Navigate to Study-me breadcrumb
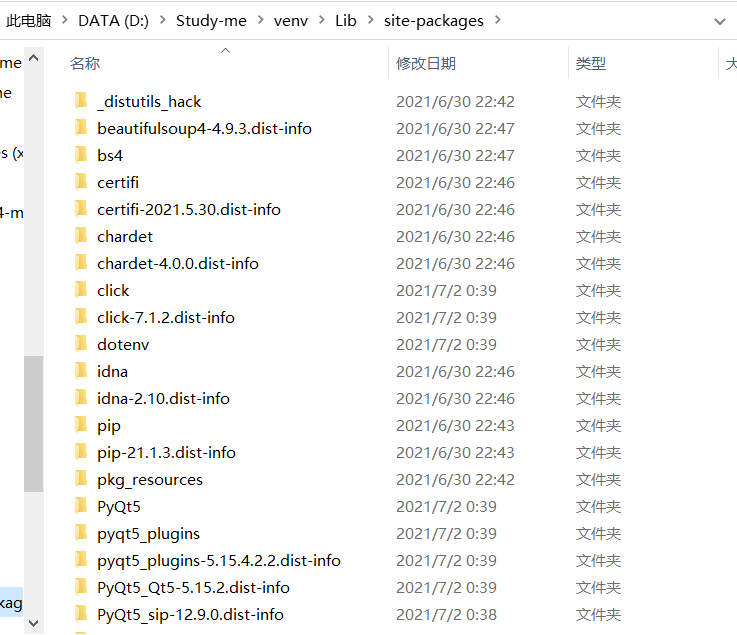This screenshot has height=635, width=737. tap(211, 21)
